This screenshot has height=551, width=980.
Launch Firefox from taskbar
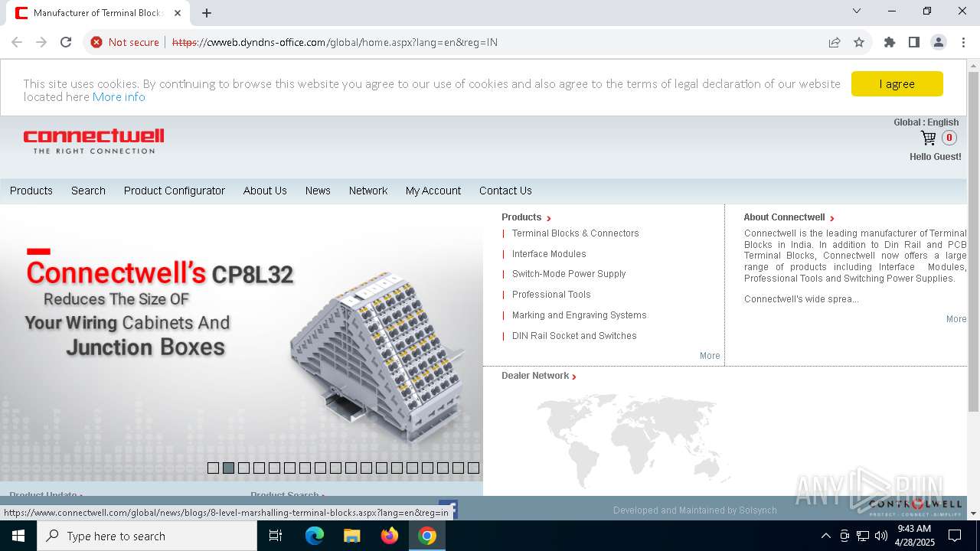pyautogui.click(x=390, y=536)
